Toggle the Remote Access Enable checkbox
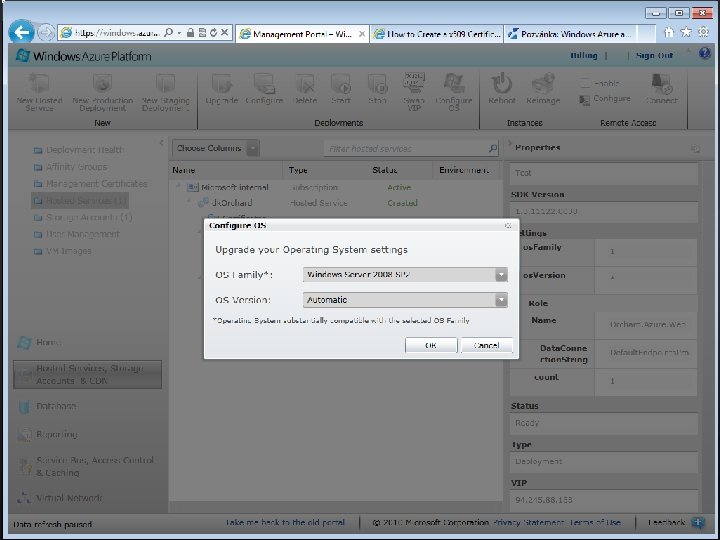 pyautogui.click(x=585, y=84)
